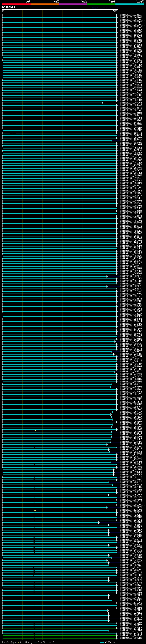
Task: Click the query name BB906913
Action: coord(8,8)
